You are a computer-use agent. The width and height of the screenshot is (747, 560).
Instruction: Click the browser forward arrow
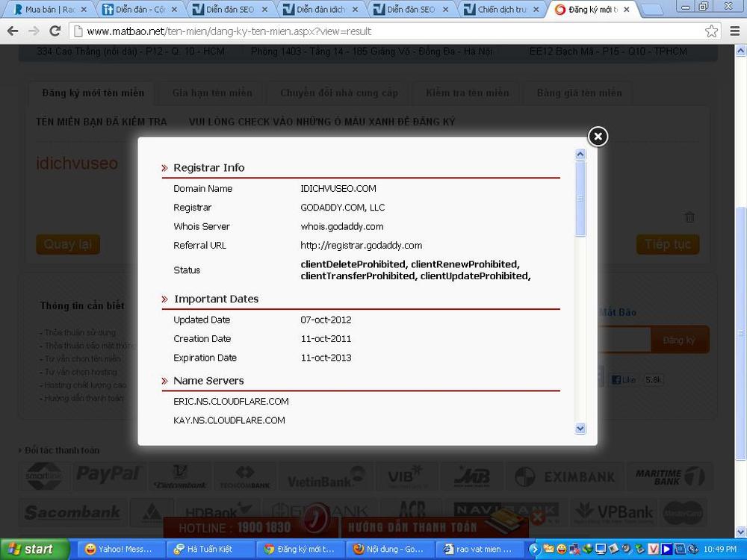coord(34,31)
